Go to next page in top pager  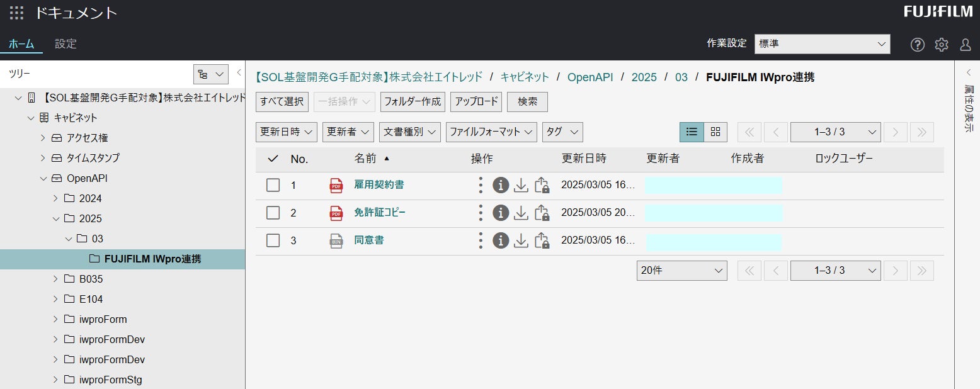[896, 132]
